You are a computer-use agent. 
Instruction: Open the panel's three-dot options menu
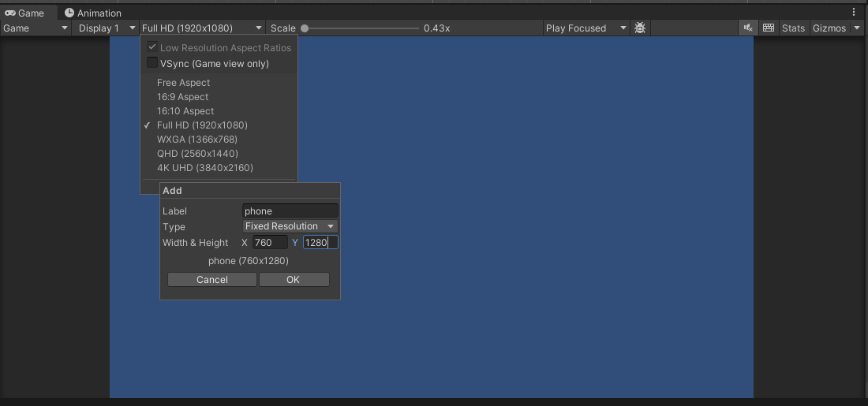(853, 12)
